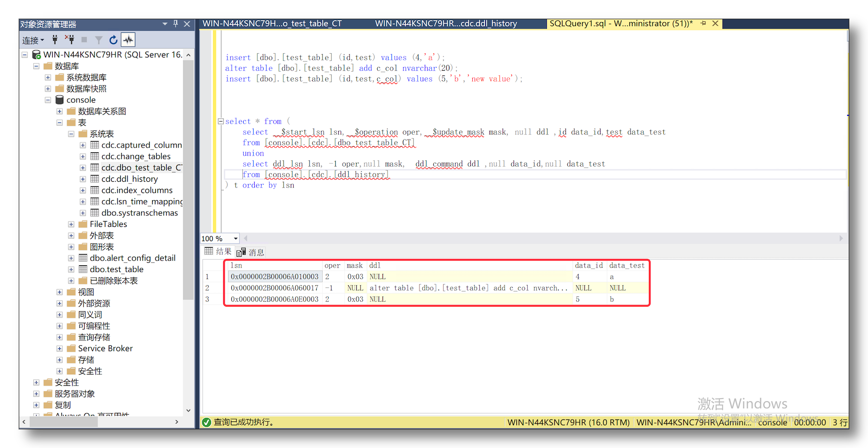Expand the 系统数据库 node
The width and height of the screenshot is (868, 448).
(x=48, y=77)
